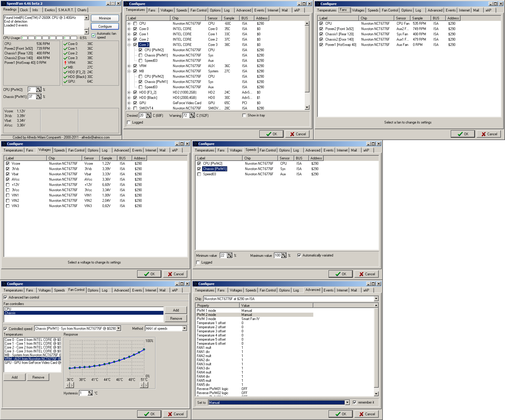Screen dimensions: 505x420
Task: Click vertical scrollbar of the PWM property list
Action: (376, 350)
